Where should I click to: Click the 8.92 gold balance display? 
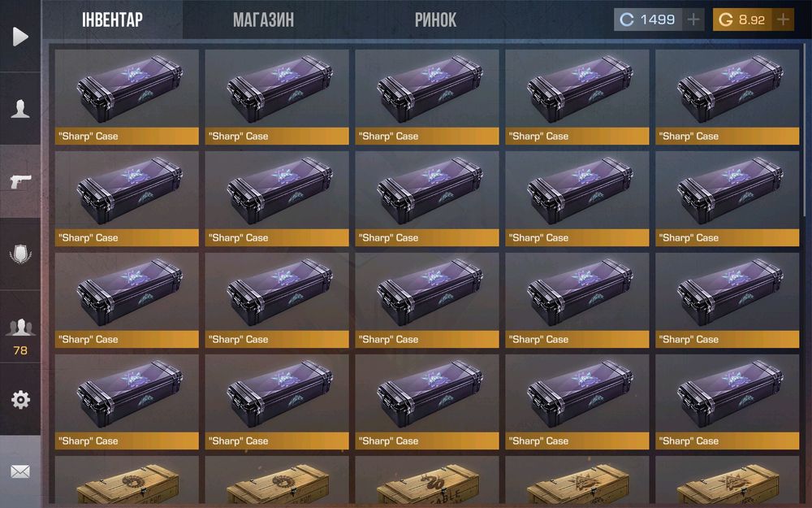[x=743, y=20]
